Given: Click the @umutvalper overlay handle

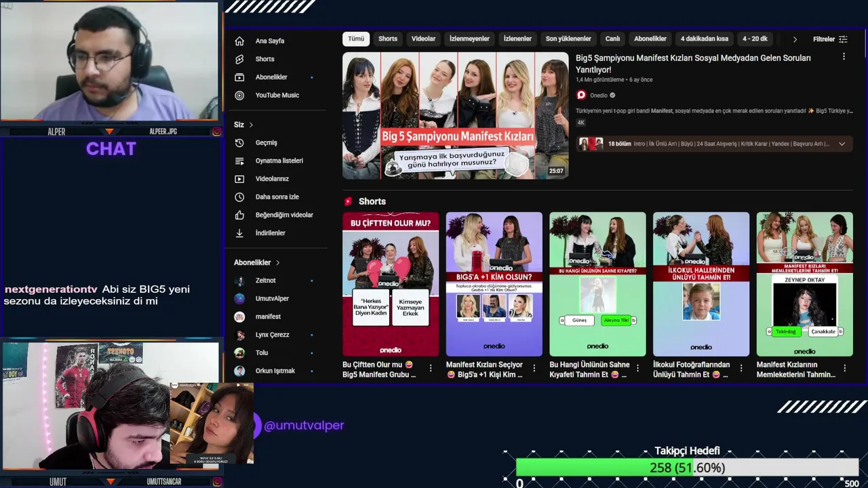Looking at the screenshot, I should (x=304, y=426).
